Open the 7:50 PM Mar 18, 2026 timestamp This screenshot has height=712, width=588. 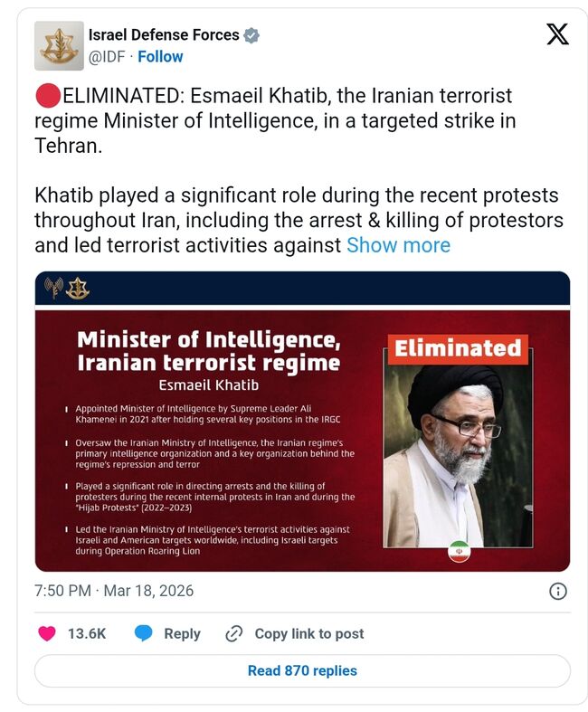[x=114, y=591]
